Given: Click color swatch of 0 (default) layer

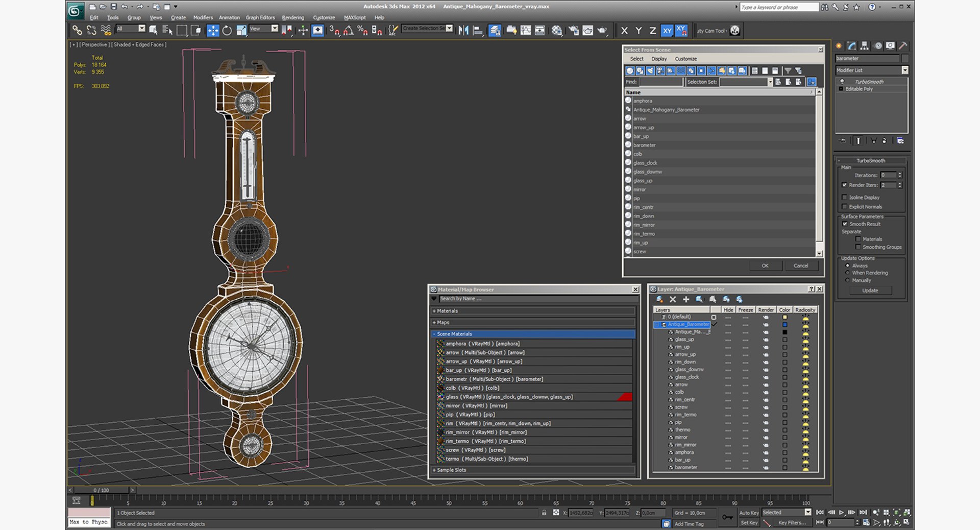Looking at the screenshot, I should click(785, 317).
